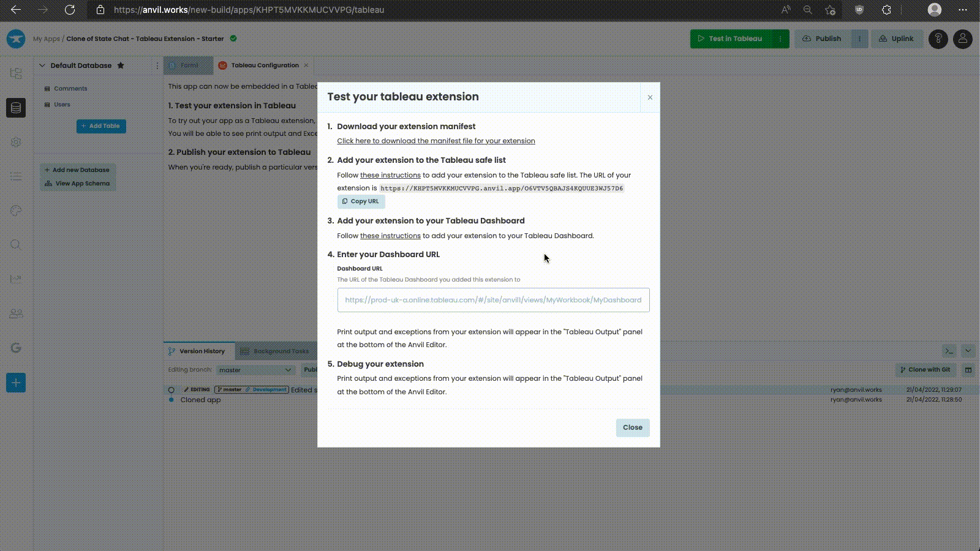980x551 pixels.
Task: Open the editing branch master dropdown
Action: coord(255,370)
